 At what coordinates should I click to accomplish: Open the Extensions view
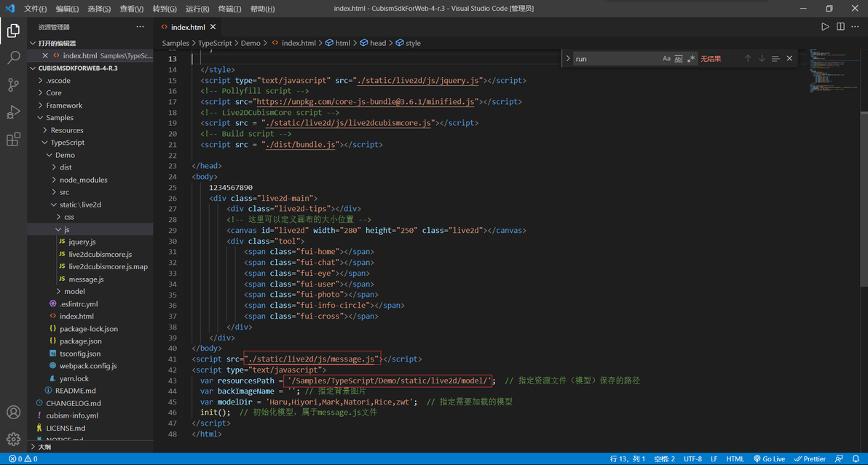pyautogui.click(x=13, y=139)
